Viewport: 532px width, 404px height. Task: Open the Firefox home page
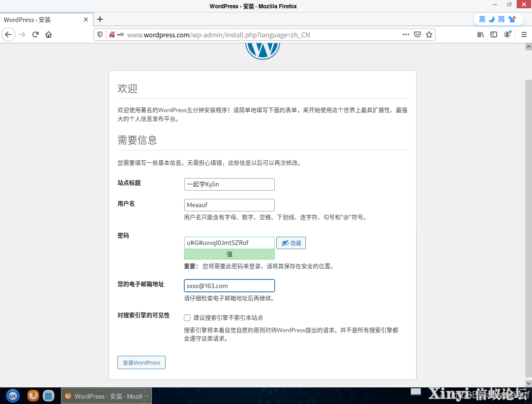tap(49, 34)
